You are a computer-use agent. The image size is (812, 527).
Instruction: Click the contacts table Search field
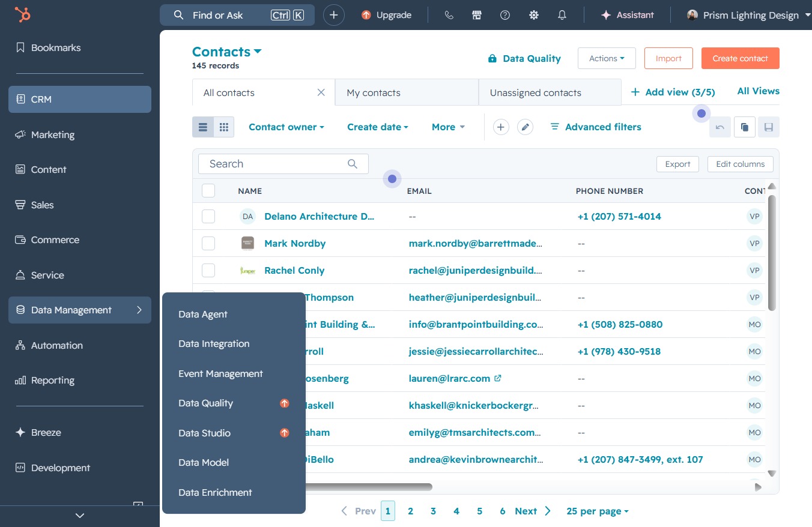pos(283,164)
